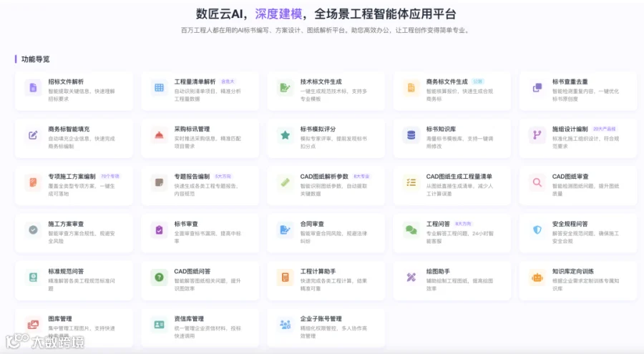Viewport: 644px width, 354px height.
Task: Click the 标书审查 clipboard check icon
Action: click(159, 230)
